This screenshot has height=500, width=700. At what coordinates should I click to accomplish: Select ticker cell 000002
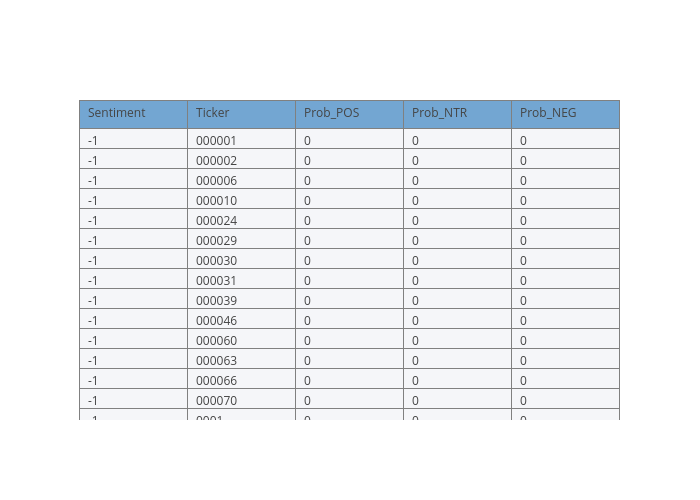[x=216, y=161]
